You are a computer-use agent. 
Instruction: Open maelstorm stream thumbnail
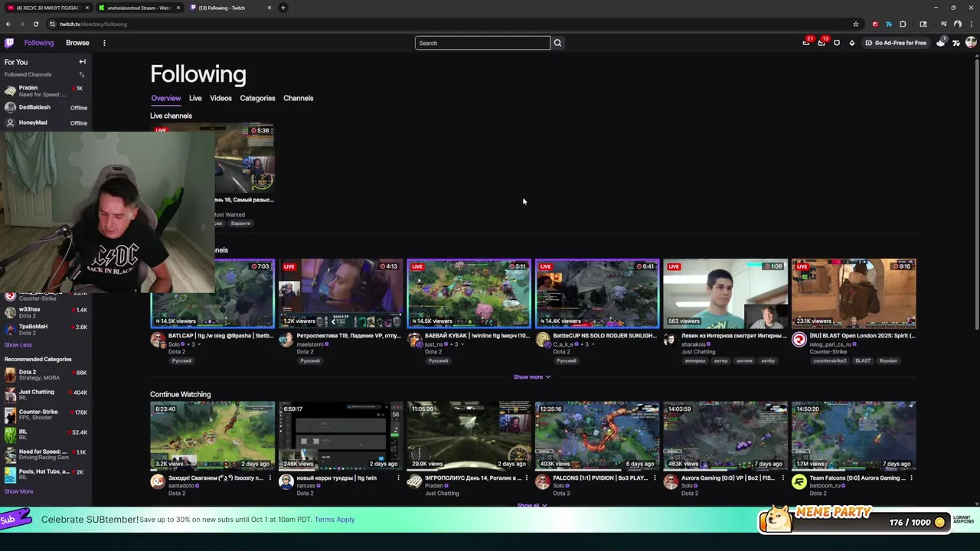[x=340, y=293]
